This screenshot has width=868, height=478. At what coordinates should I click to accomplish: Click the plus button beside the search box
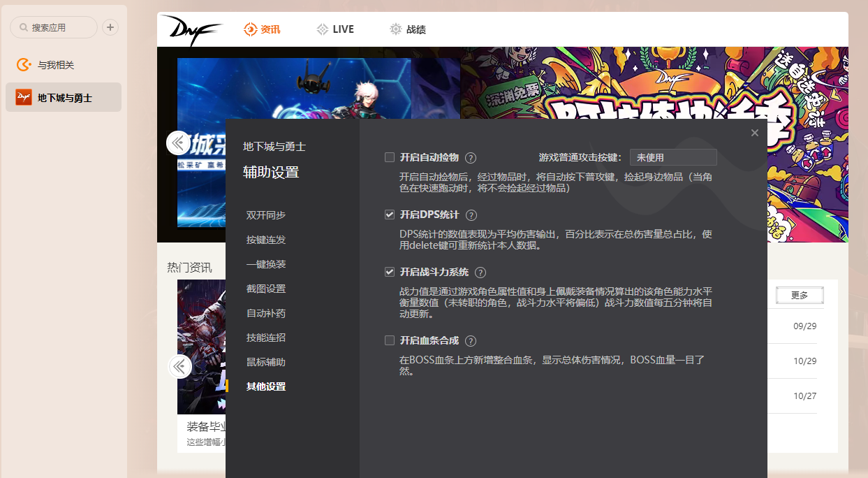coord(110,27)
